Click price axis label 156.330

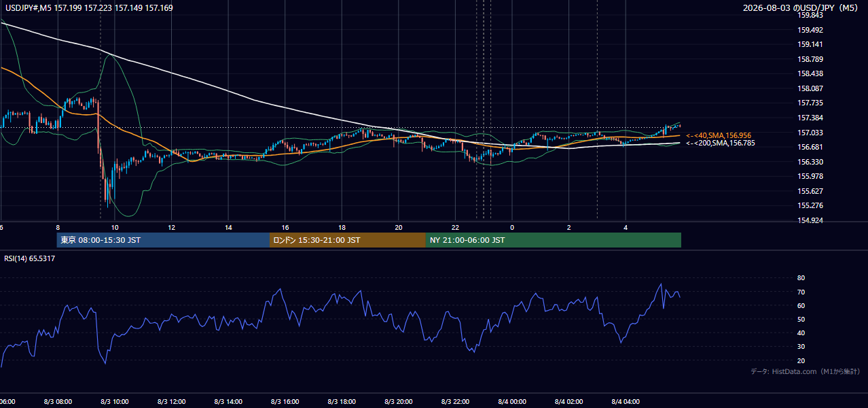pyautogui.click(x=811, y=162)
